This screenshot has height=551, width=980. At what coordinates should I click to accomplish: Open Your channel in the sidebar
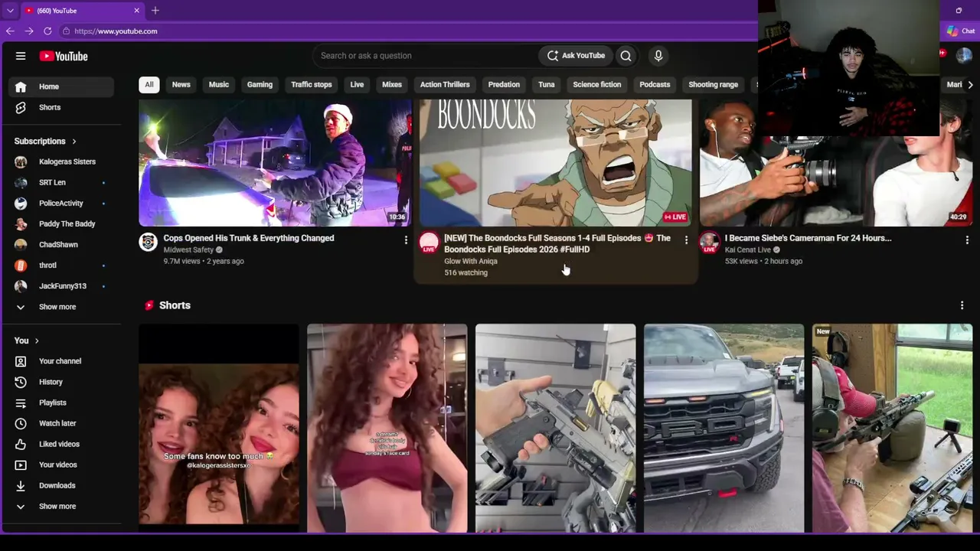61,361
